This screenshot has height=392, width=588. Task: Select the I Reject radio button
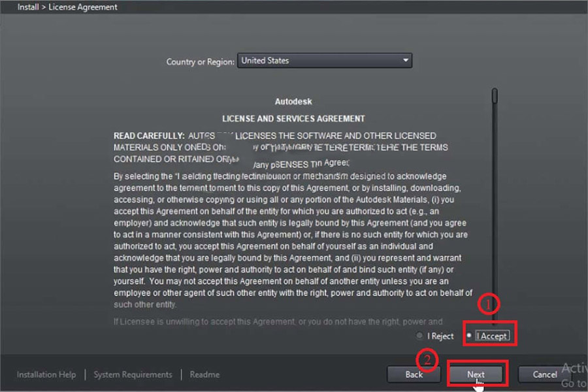tap(419, 335)
